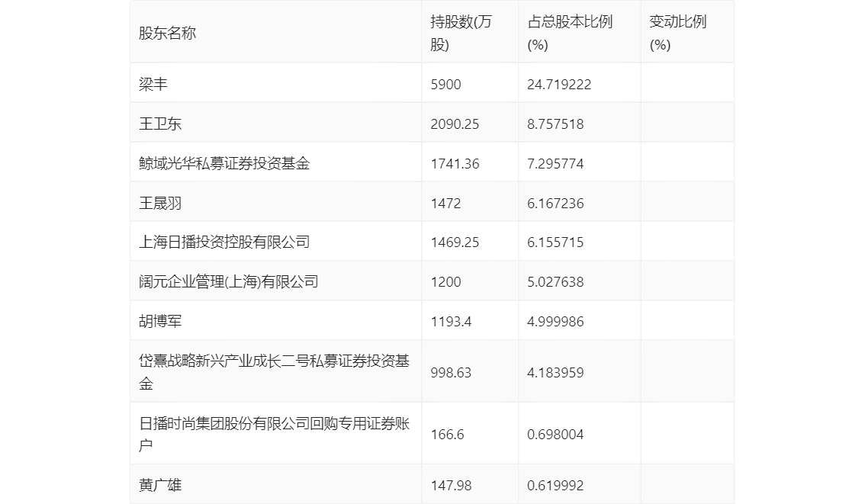The height and width of the screenshot is (504, 865).
Task: Select percentage 5.027638
Action: 555,282
